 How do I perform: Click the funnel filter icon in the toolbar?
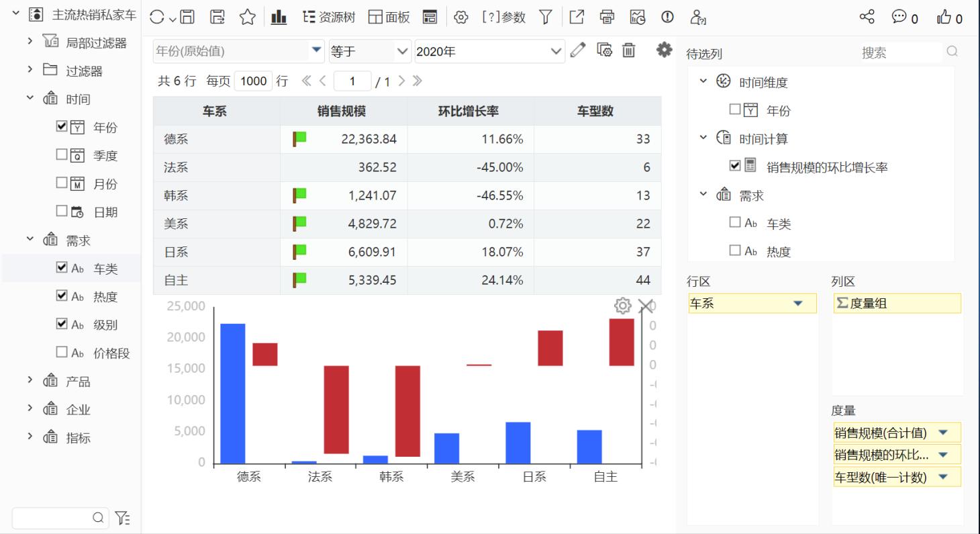[x=546, y=17]
